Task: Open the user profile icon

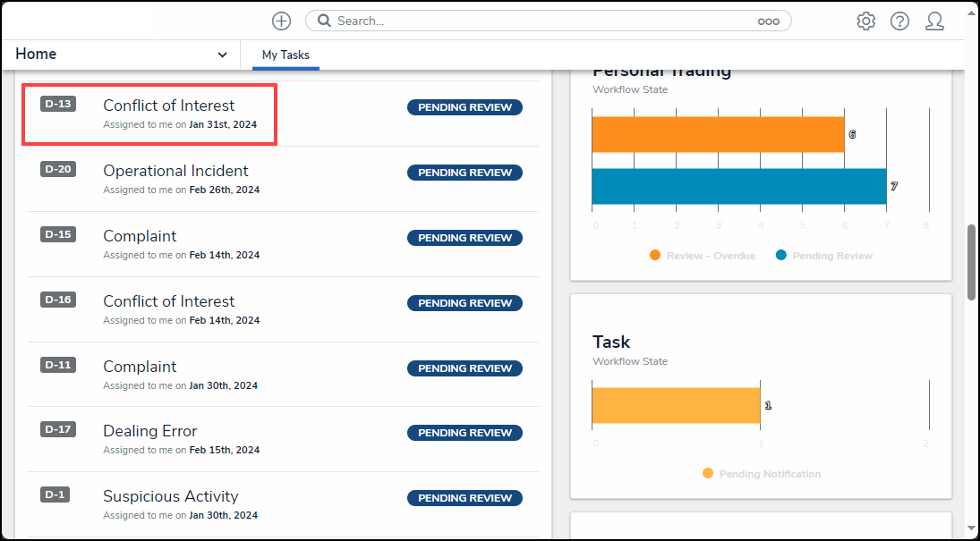Action: coord(934,21)
